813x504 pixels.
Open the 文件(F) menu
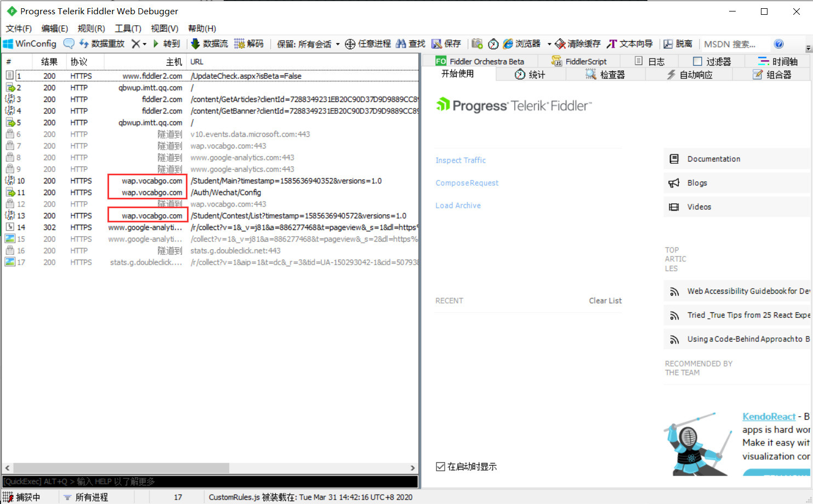(x=19, y=28)
